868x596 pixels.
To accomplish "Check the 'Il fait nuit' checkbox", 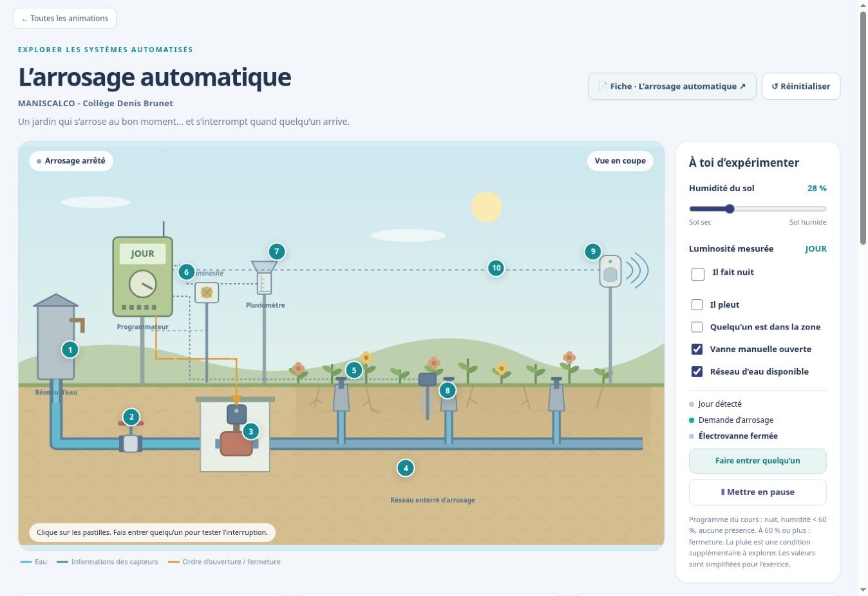I will (x=698, y=274).
